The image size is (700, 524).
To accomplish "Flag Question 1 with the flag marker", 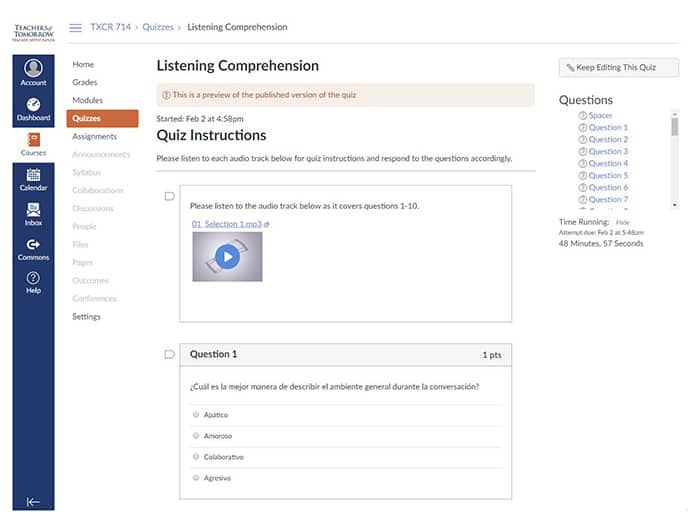I will 169,354.
